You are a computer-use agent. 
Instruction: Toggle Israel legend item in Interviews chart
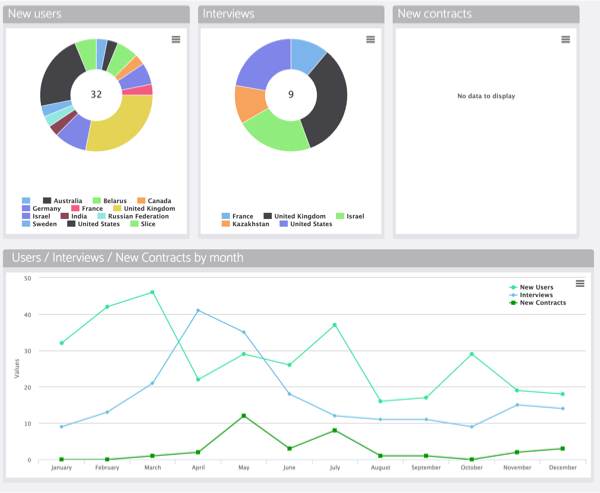tap(350, 216)
